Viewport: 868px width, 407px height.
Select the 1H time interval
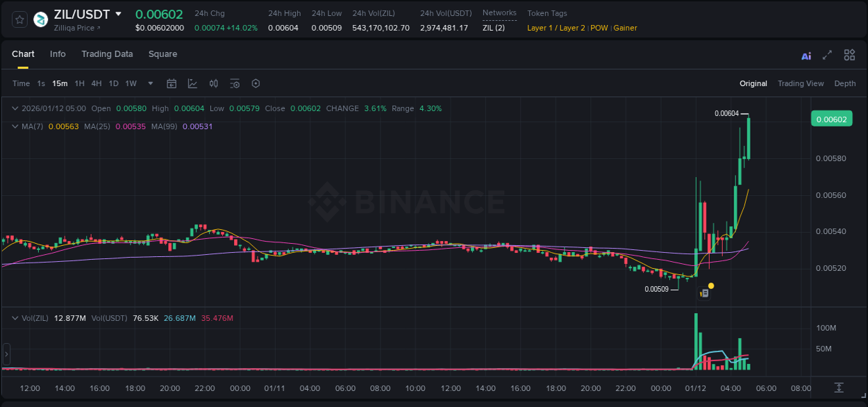tap(79, 83)
